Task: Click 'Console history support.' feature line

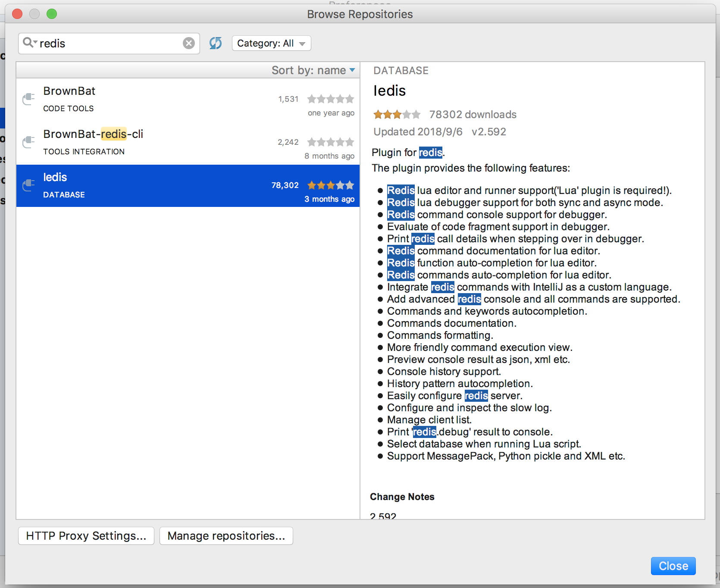Action: point(444,372)
